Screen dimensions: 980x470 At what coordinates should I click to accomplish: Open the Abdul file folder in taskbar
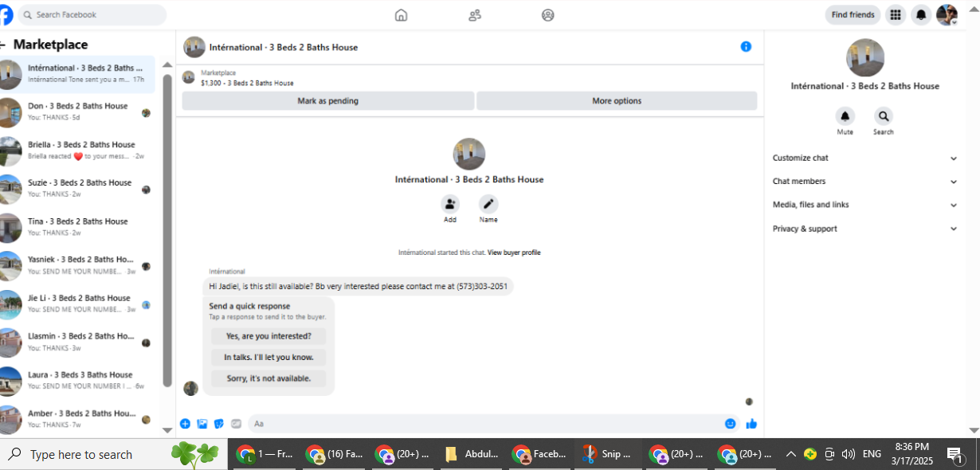[472, 454]
